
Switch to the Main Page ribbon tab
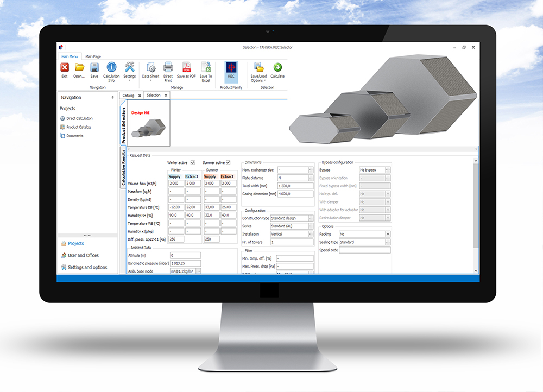[x=93, y=56]
